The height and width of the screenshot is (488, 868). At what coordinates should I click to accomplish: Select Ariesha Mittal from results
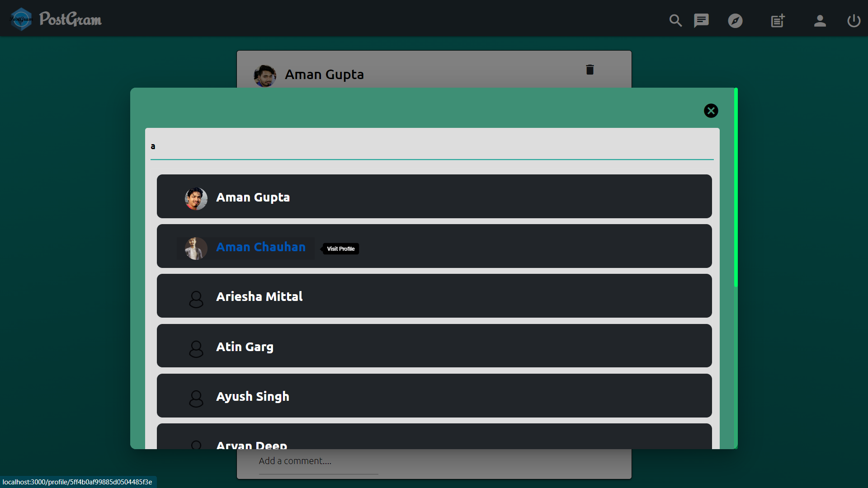point(259,297)
